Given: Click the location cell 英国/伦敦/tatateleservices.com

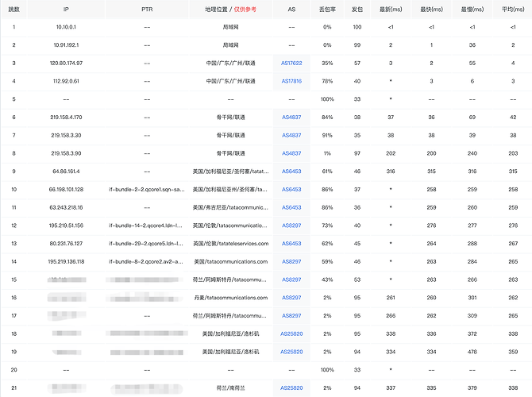Looking at the screenshot, I should point(231,243).
